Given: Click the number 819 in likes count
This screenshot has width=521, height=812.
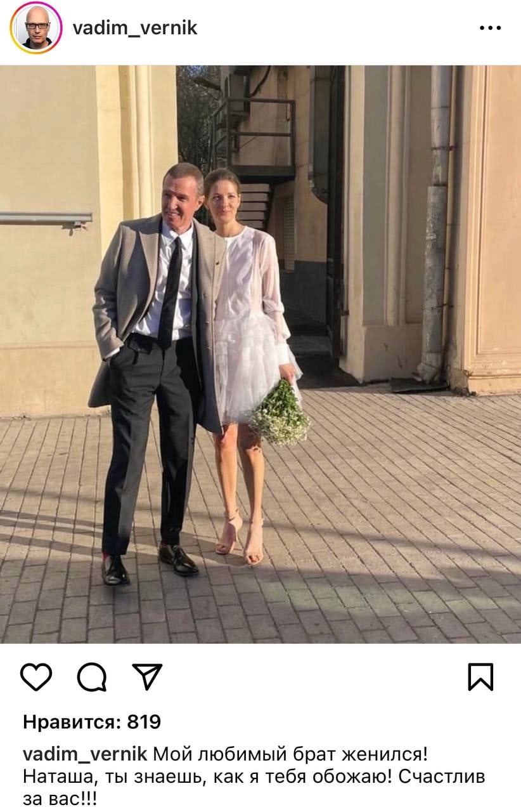Looking at the screenshot, I should [144, 722].
